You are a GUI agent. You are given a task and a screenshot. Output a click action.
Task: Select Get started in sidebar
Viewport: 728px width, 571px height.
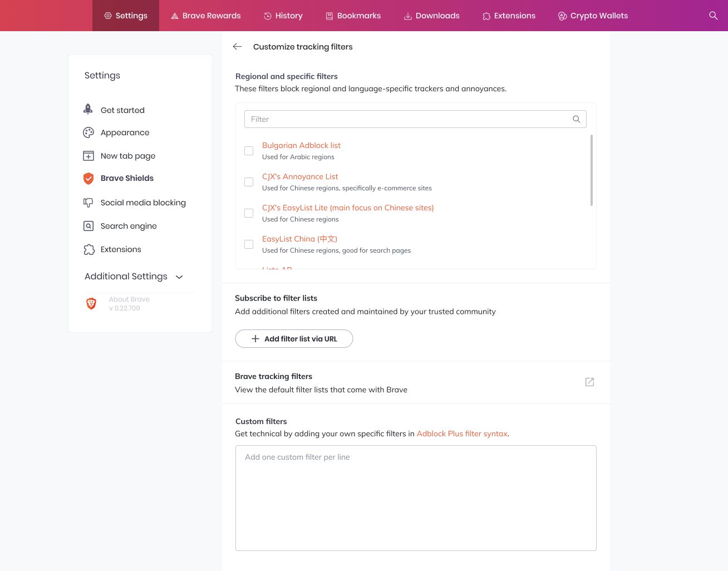click(122, 110)
